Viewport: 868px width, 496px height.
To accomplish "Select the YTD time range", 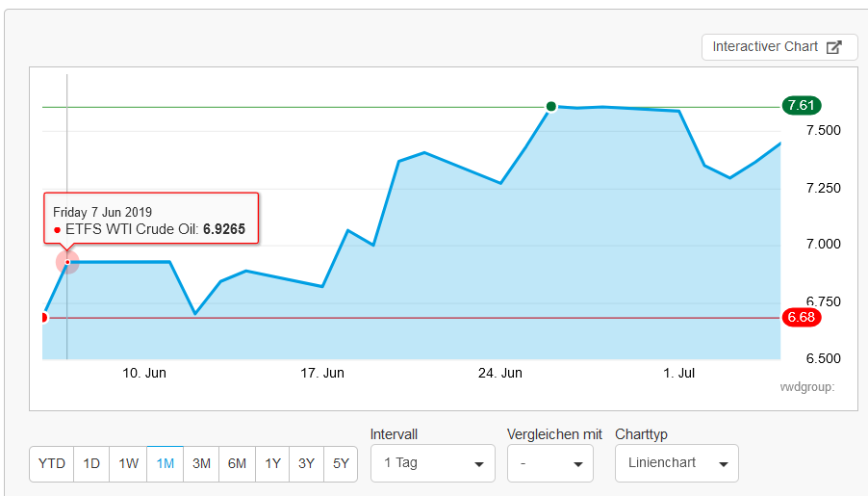I will 52,463.
